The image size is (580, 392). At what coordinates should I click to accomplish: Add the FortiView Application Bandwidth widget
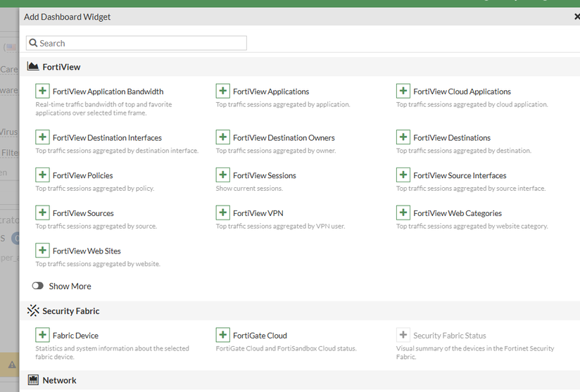point(43,91)
